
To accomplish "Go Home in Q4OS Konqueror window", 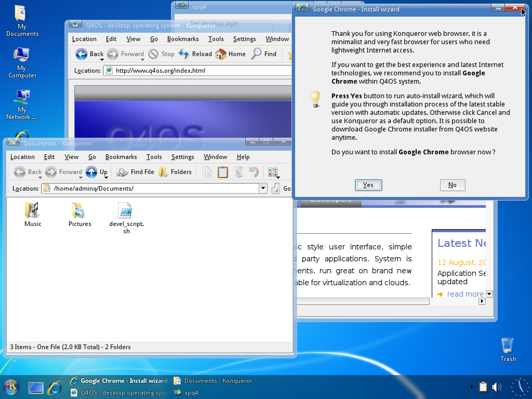I will [220, 54].
